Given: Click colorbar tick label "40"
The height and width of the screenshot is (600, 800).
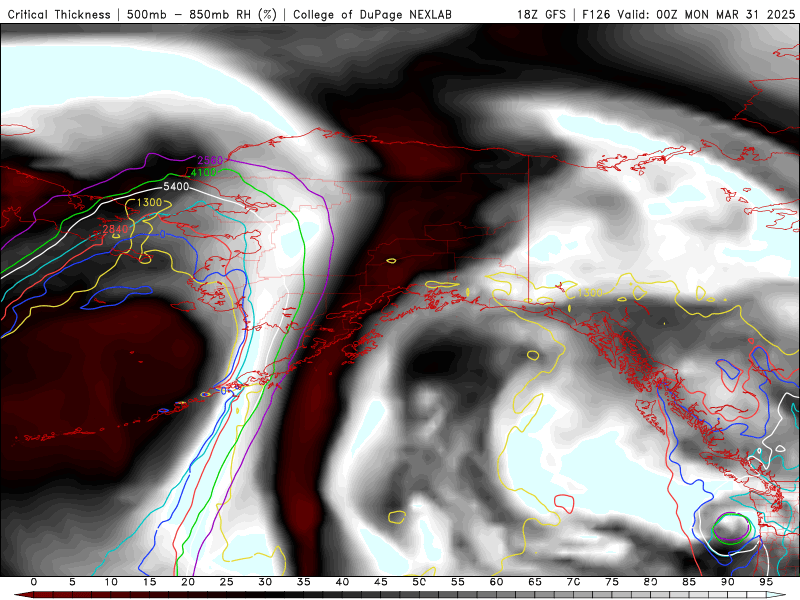Looking at the screenshot, I should click(x=342, y=582).
